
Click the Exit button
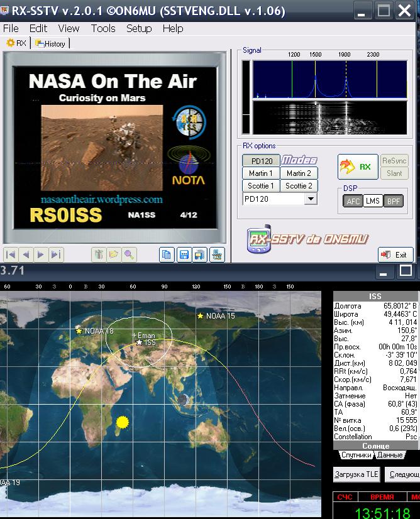pos(395,254)
